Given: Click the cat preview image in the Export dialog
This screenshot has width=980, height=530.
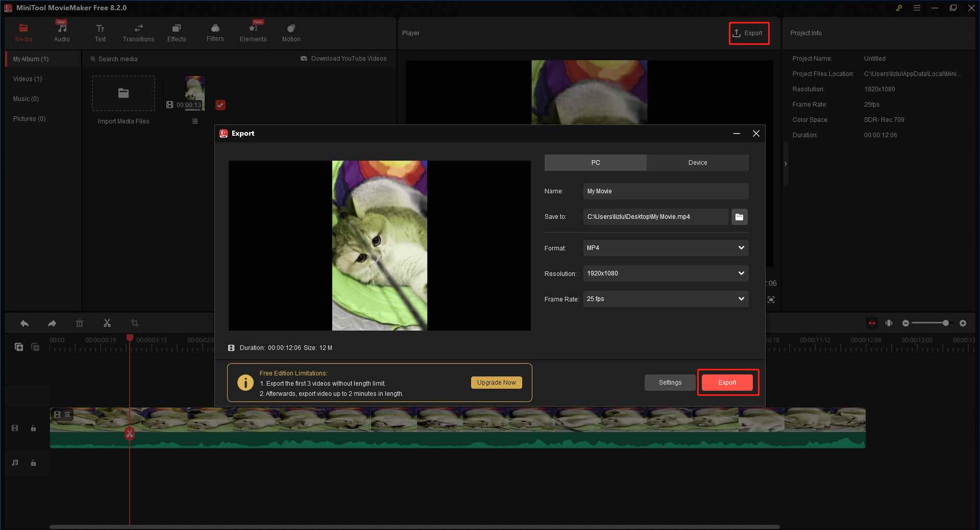Looking at the screenshot, I should tap(379, 245).
